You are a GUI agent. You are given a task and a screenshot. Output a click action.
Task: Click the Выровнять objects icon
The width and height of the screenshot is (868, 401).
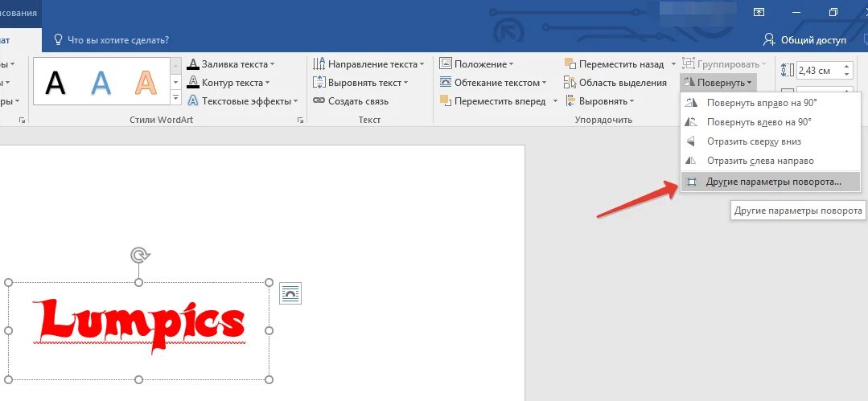coord(570,101)
